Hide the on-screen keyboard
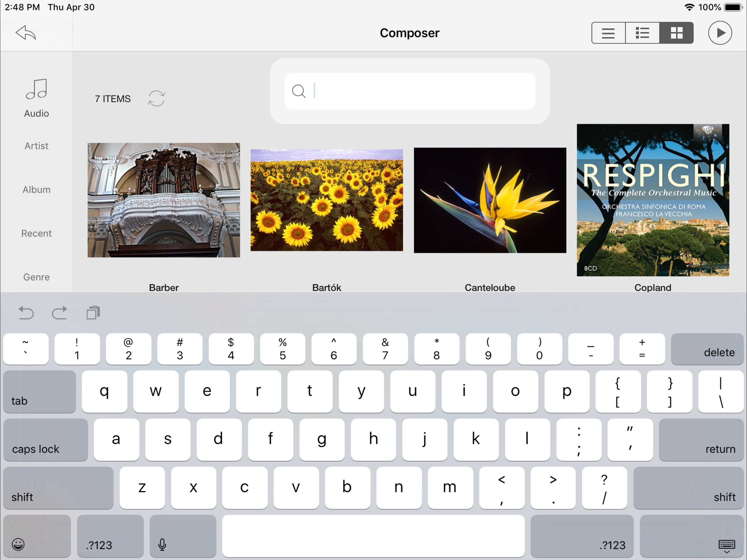This screenshot has height=560, width=747. click(726, 546)
